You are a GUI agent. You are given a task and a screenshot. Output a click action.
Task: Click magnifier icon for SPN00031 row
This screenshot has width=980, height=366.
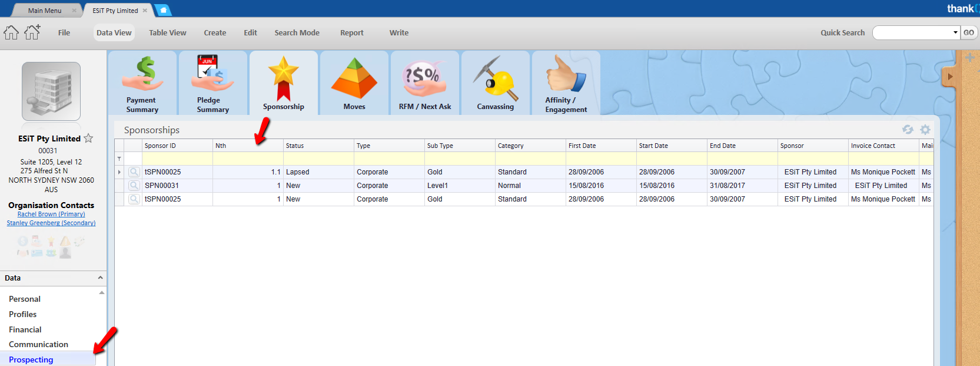134,186
